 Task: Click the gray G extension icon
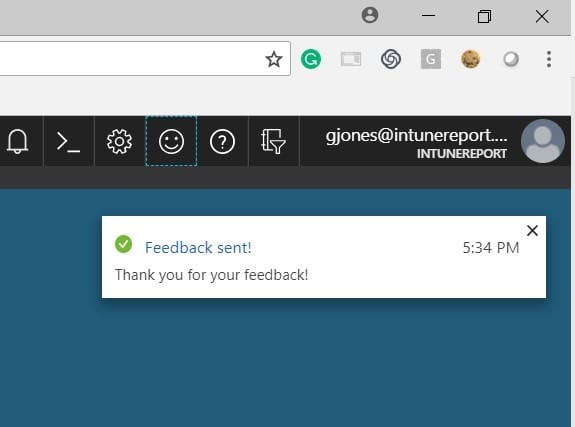tap(431, 59)
